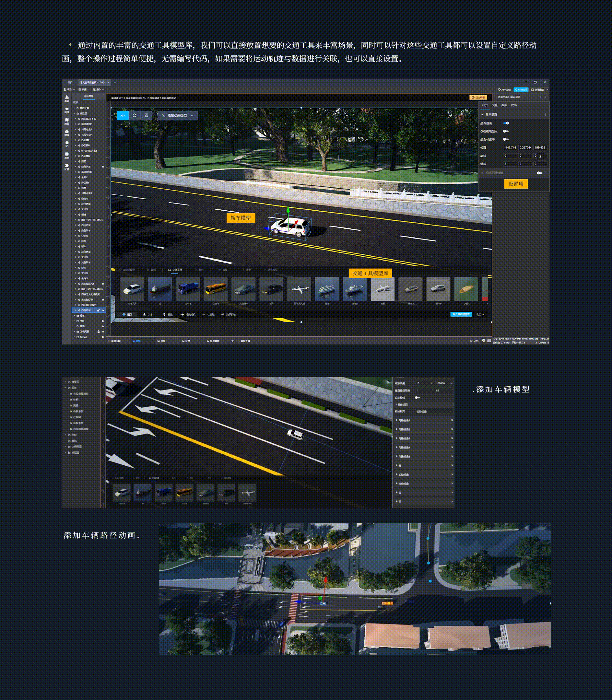Click the first 位置 X value field
Image resolution: width=612 pixels, height=700 pixels.
[x=510, y=147]
